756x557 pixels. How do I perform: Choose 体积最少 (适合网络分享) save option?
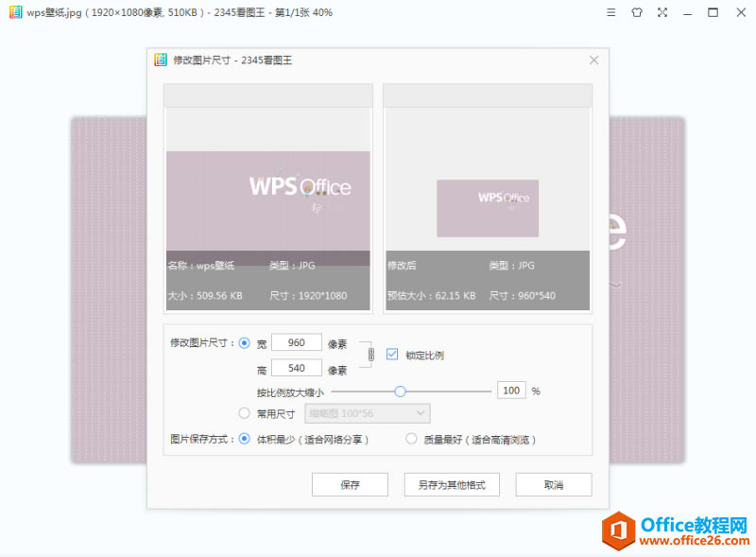pyautogui.click(x=245, y=439)
